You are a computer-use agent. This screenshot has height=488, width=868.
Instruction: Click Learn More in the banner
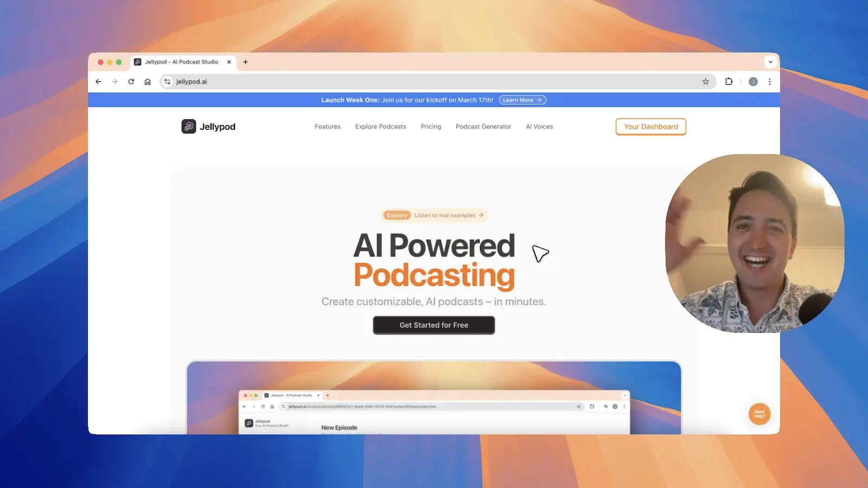pos(522,100)
